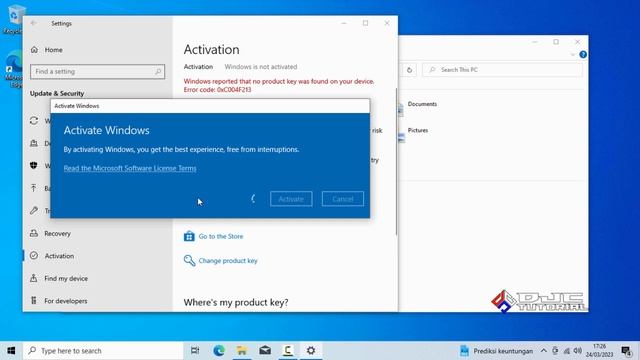Click the Recovery sidebar icon
Viewport: 640px width, 360px height.
point(34,233)
